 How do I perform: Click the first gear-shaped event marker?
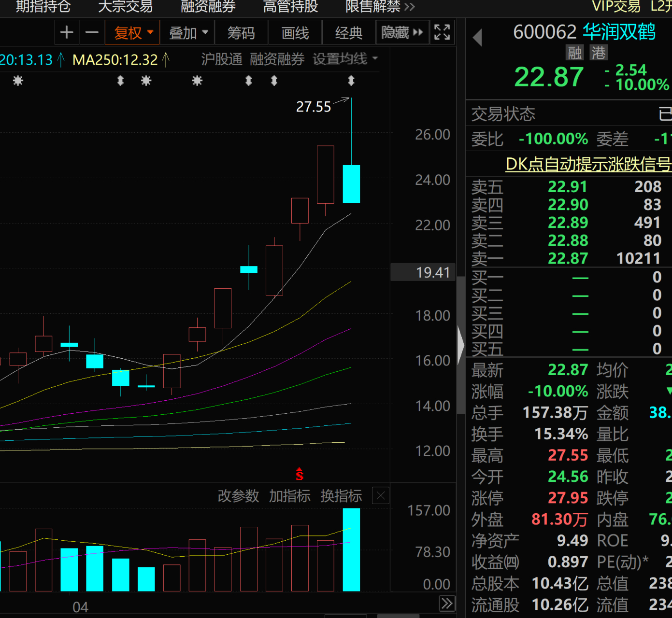pos(18,81)
